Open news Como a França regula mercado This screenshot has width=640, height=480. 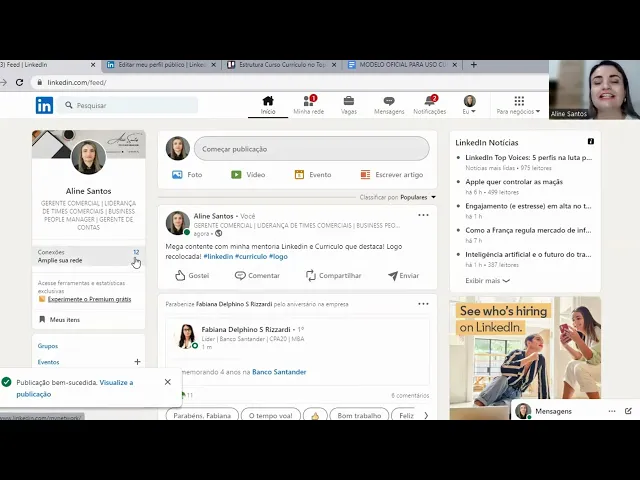pyautogui.click(x=529, y=230)
